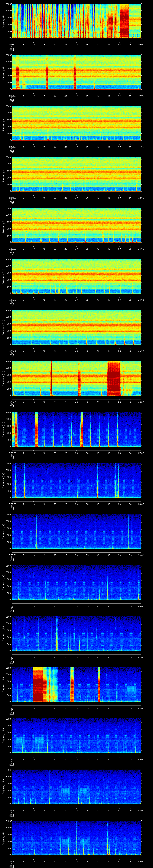Click the "43:00" end time label
This screenshot has height=868, width=153.
pos(141,759)
